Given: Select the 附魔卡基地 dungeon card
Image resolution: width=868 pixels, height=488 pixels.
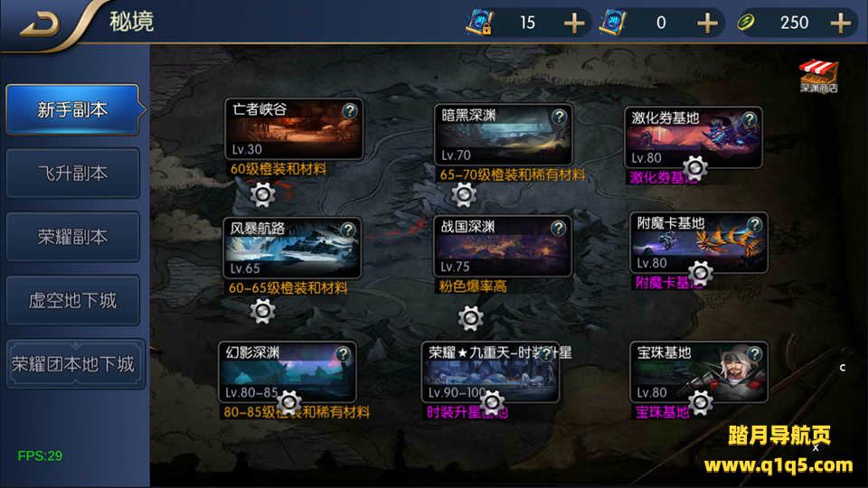Looking at the screenshot, I should coord(699,242).
